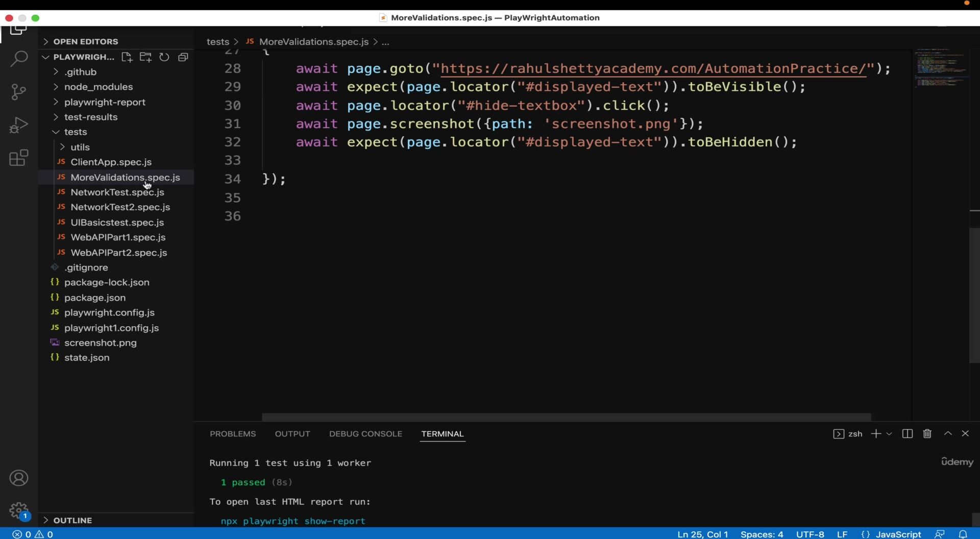Screen dimensions: 980x539
Task: Create a new file in explorer
Action: click(127, 57)
